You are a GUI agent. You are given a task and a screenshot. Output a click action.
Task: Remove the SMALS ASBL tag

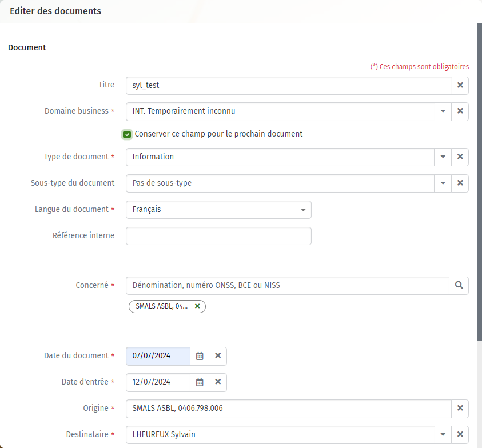pyautogui.click(x=197, y=306)
